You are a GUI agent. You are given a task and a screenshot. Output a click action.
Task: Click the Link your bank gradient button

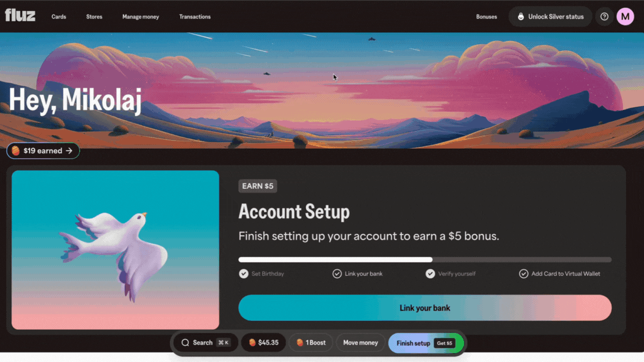point(425,308)
